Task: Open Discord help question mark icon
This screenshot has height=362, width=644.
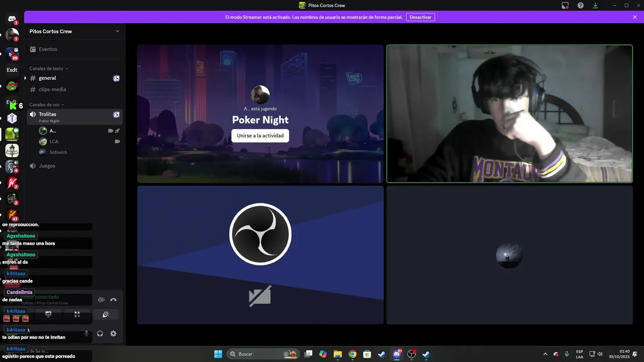Action: point(581,5)
